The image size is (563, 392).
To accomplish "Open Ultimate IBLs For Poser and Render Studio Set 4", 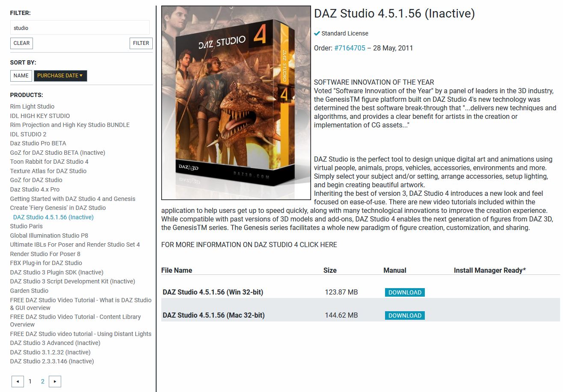I will tap(75, 245).
